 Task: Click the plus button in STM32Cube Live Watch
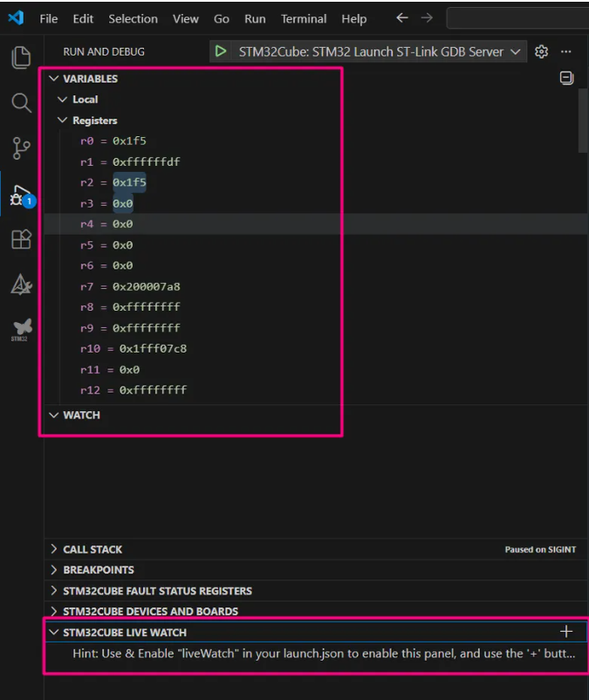566,631
